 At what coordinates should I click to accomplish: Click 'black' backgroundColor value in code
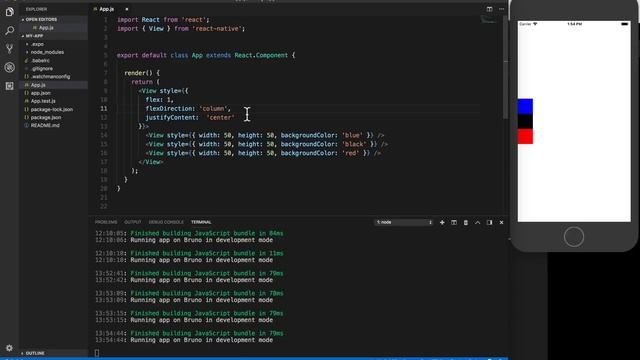coord(354,144)
